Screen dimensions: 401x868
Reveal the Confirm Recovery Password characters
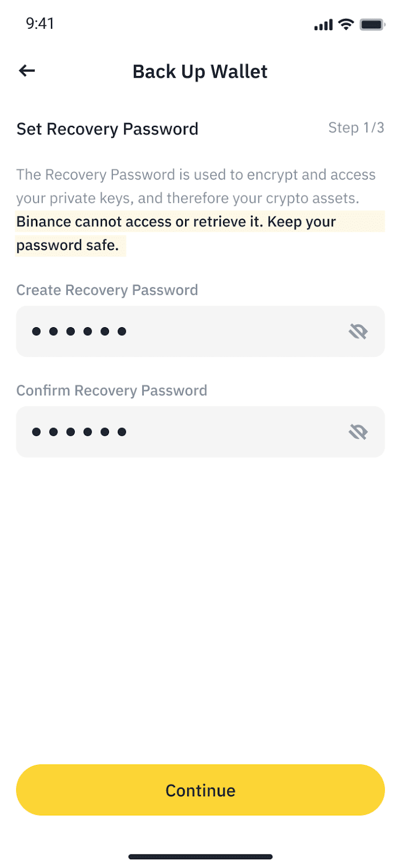point(358,432)
